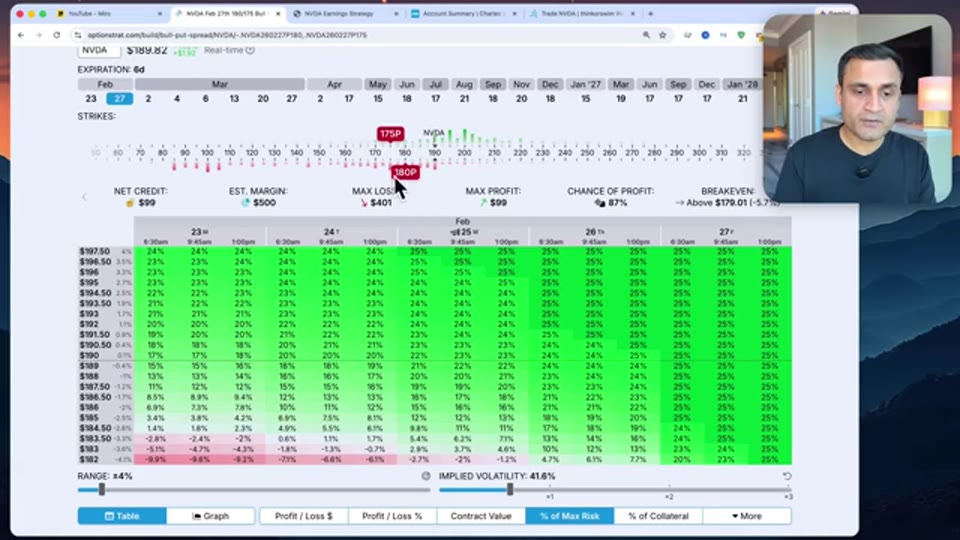This screenshot has width=960, height=540.
Task: Bookmark this page with the star icon
Action: [662, 36]
